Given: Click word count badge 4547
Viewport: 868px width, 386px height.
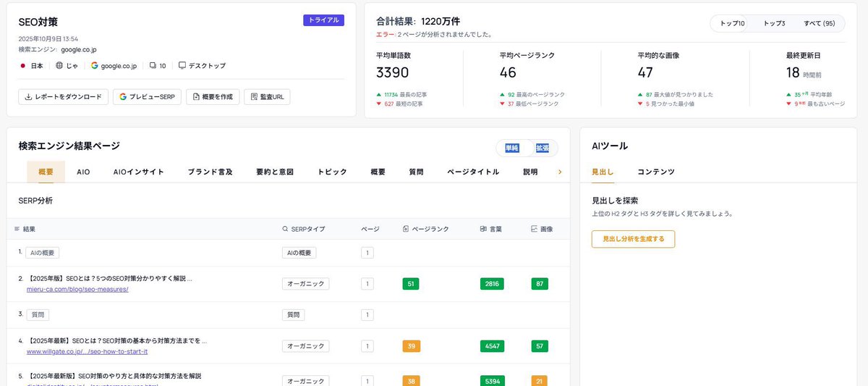Looking at the screenshot, I should click(492, 346).
